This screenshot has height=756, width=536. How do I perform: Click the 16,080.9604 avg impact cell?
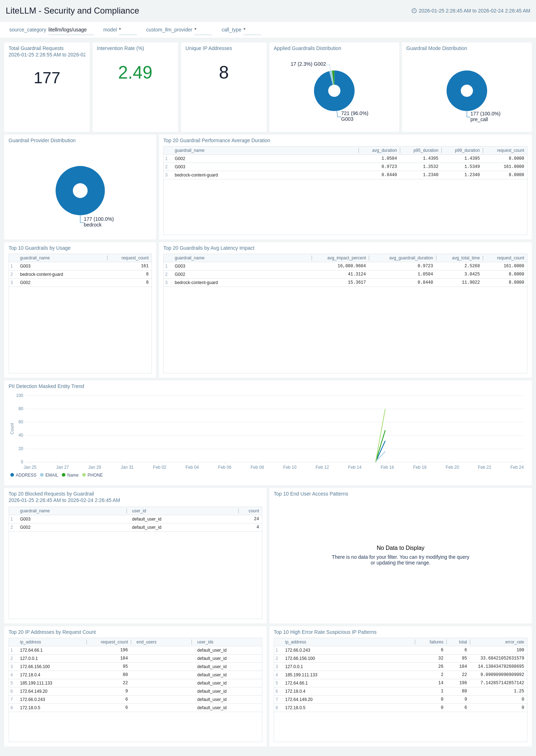[352, 266]
